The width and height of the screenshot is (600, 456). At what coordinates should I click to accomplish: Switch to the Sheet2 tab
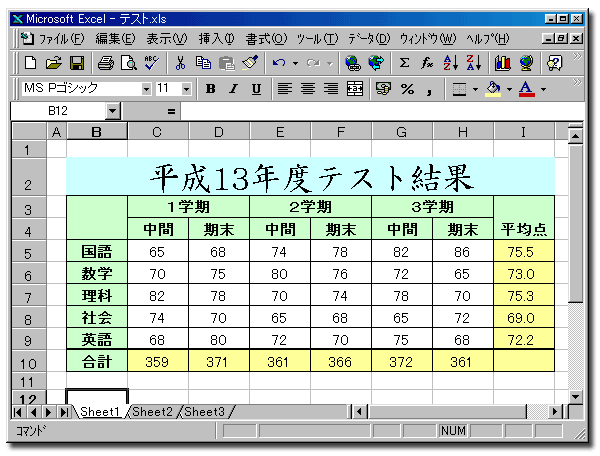[x=152, y=412]
